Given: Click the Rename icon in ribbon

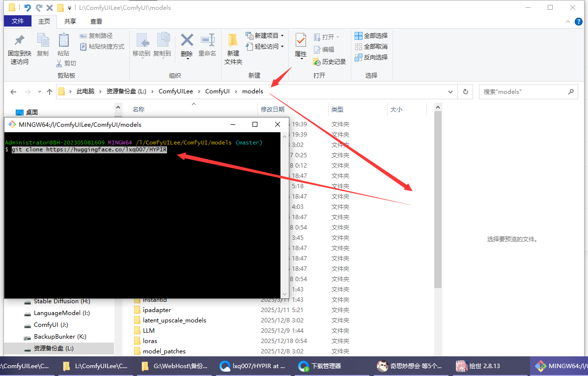Looking at the screenshot, I should (x=207, y=40).
